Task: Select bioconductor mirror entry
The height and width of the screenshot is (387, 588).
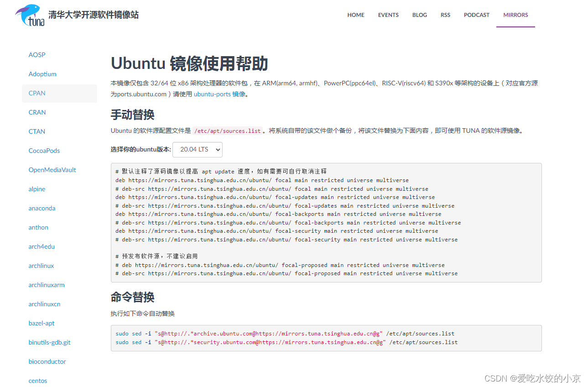Action: click(47, 361)
